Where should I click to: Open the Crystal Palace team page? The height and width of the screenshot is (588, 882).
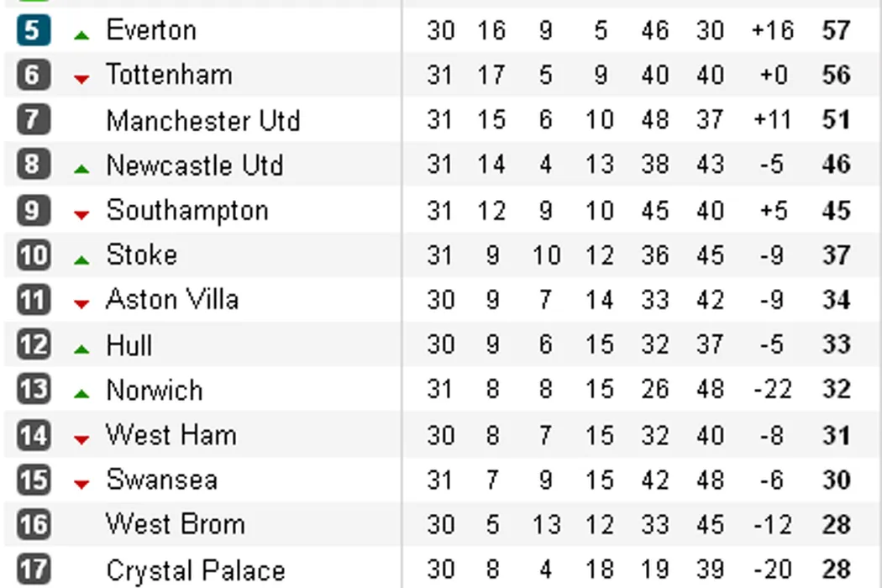195,570
